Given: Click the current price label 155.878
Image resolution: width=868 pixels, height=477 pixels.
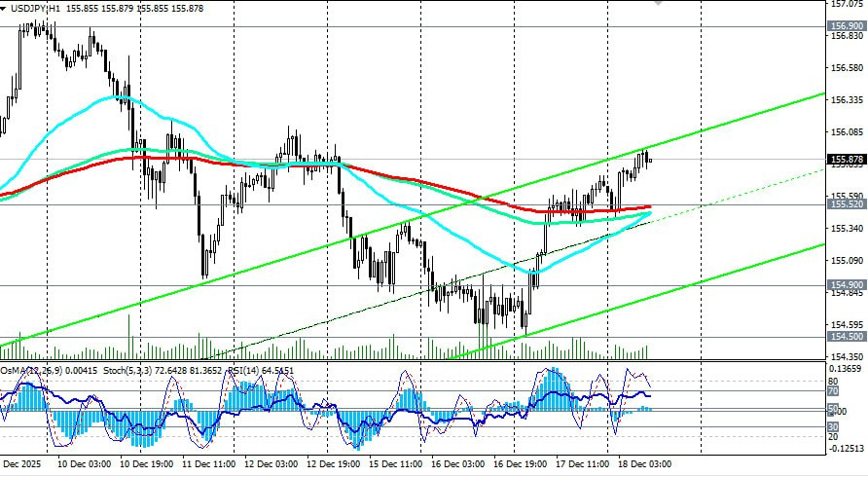Looking at the screenshot, I should [x=847, y=160].
